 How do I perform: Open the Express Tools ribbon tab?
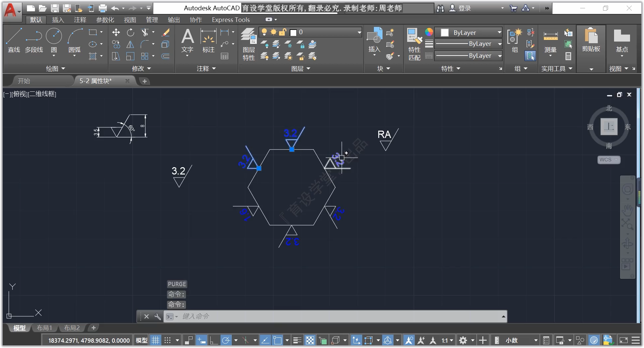[x=231, y=20]
